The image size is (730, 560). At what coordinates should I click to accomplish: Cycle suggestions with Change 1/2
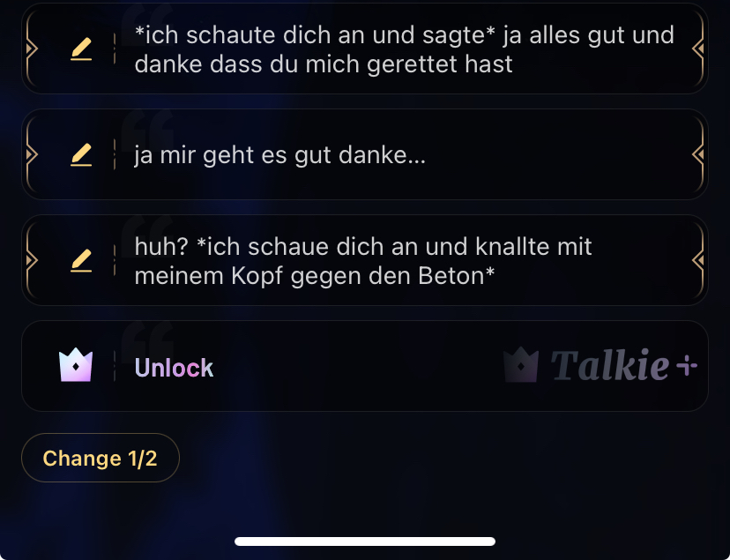101,458
